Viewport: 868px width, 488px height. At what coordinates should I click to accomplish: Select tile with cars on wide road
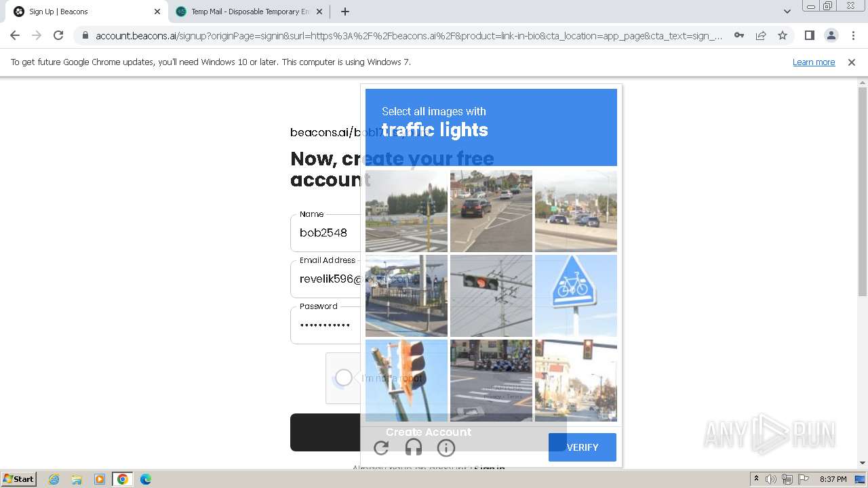pyautogui.click(x=576, y=211)
